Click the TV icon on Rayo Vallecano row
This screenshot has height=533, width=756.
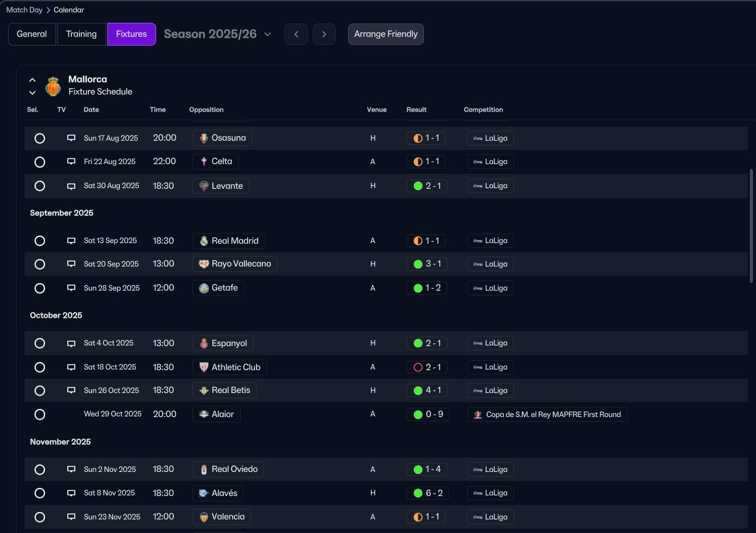point(72,264)
